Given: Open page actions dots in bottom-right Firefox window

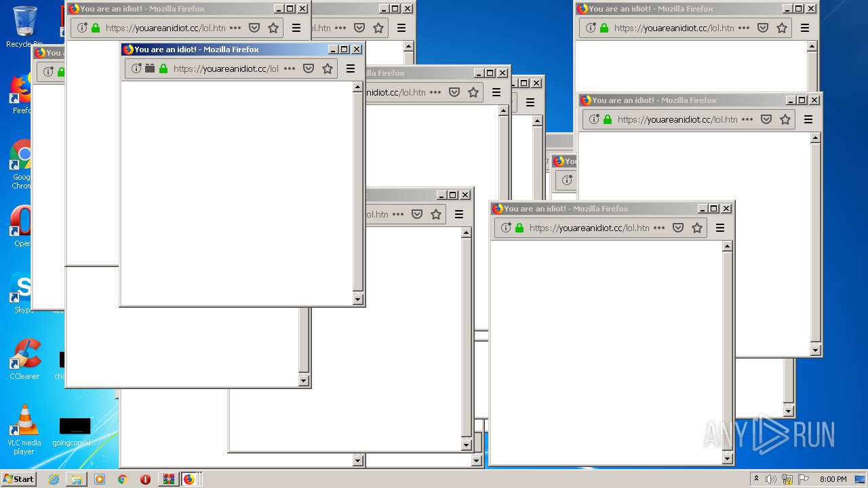Looking at the screenshot, I should click(659, 228).
